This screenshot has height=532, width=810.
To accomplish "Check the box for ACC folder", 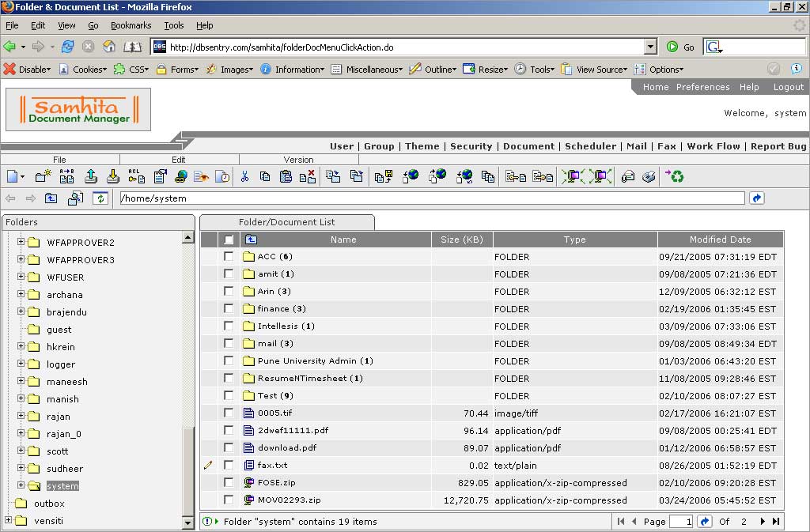I will 229,256.
